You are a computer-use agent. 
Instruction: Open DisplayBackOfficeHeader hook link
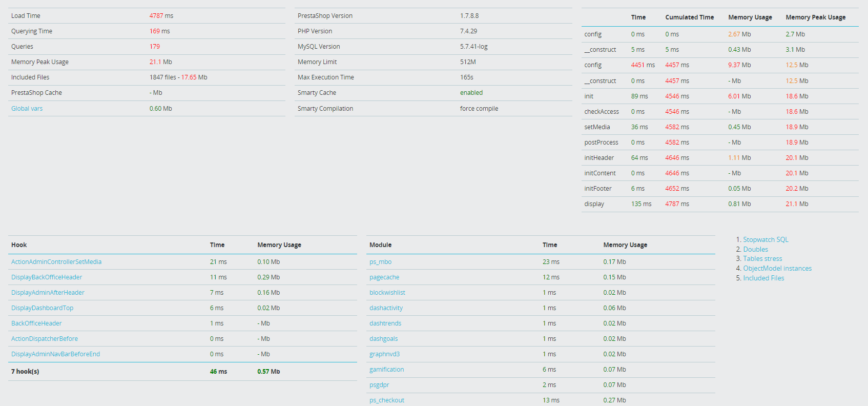coord(47,277)
